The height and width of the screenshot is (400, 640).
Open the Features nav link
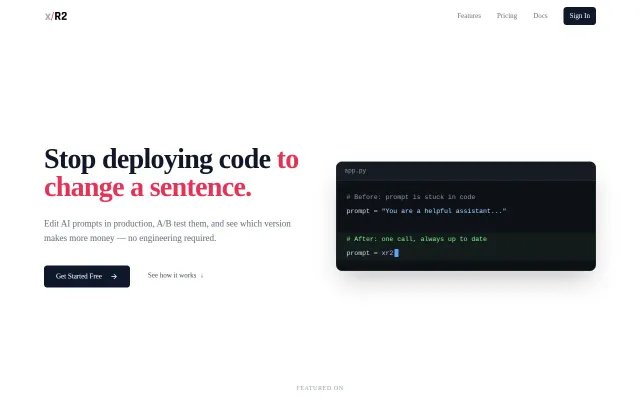pyautogui.click(x=469, y=16)
